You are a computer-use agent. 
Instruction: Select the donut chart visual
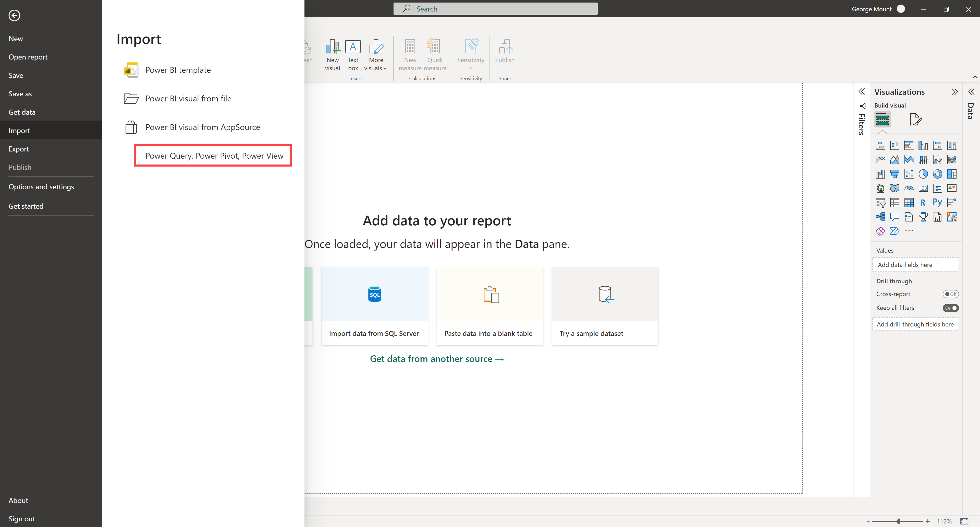[937, 174]
